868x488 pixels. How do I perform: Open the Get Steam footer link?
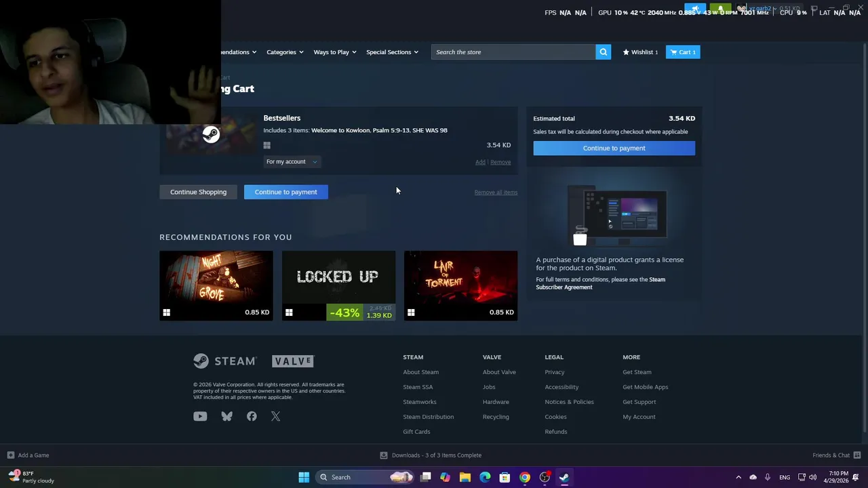(637, 372)
